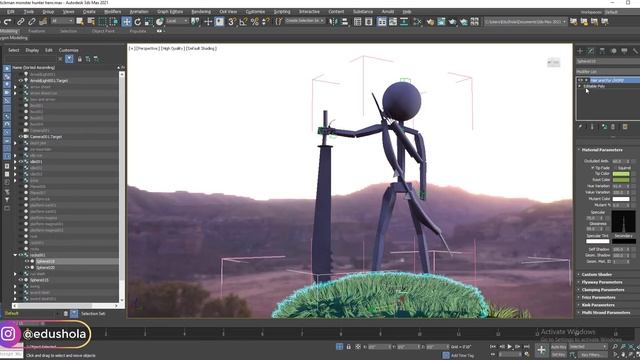Toggle the Percent Snap button

pos(255,22)
